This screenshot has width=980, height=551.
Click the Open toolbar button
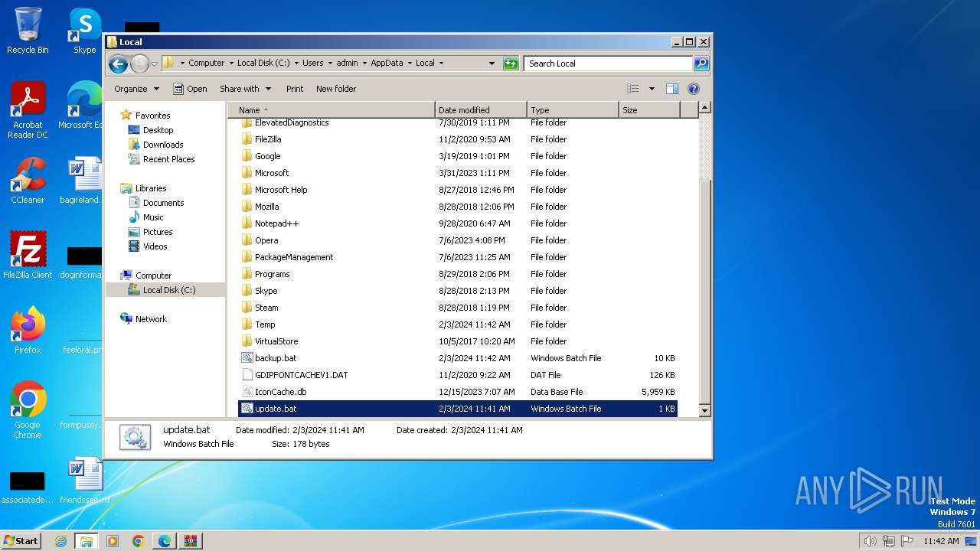tap(190, 89)
